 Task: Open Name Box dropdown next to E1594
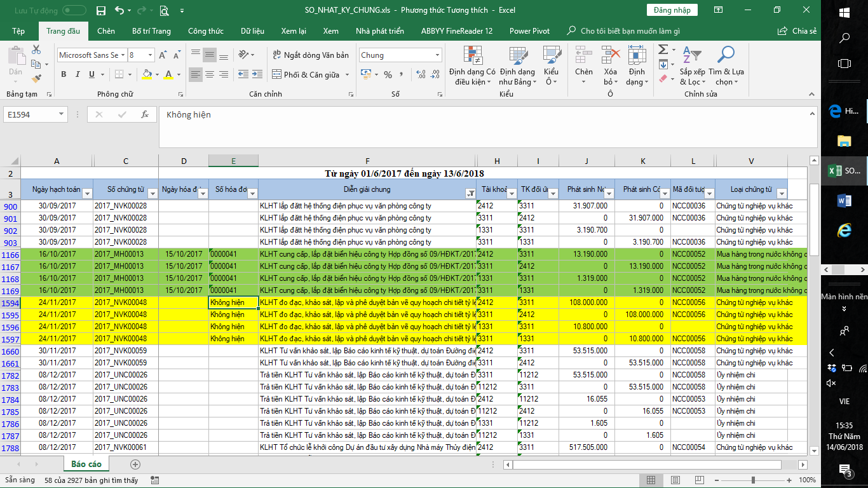62,114
